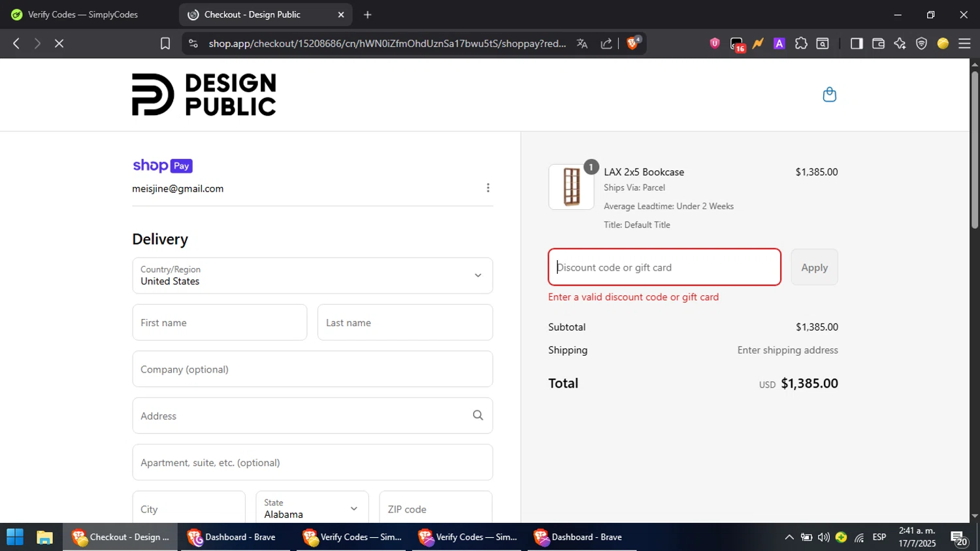
Task: Close the Checkout - Design Public tab
Action: (341, 14)
